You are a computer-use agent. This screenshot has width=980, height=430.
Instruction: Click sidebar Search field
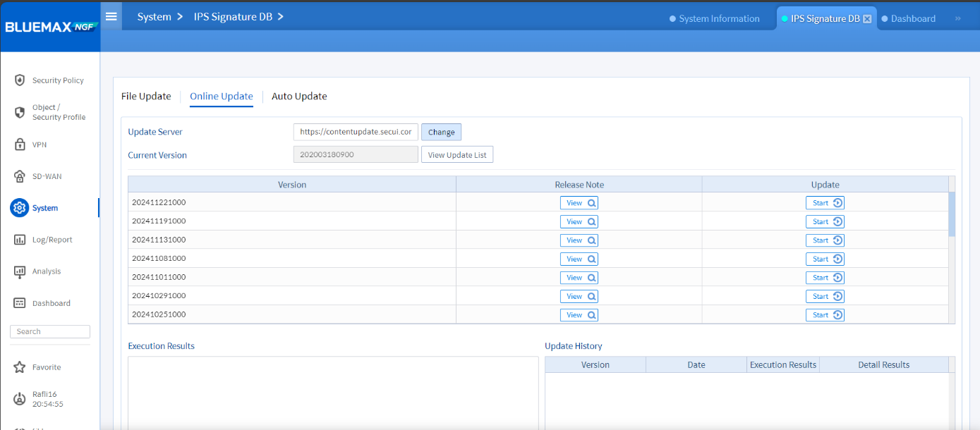click(x=50, y=331)
